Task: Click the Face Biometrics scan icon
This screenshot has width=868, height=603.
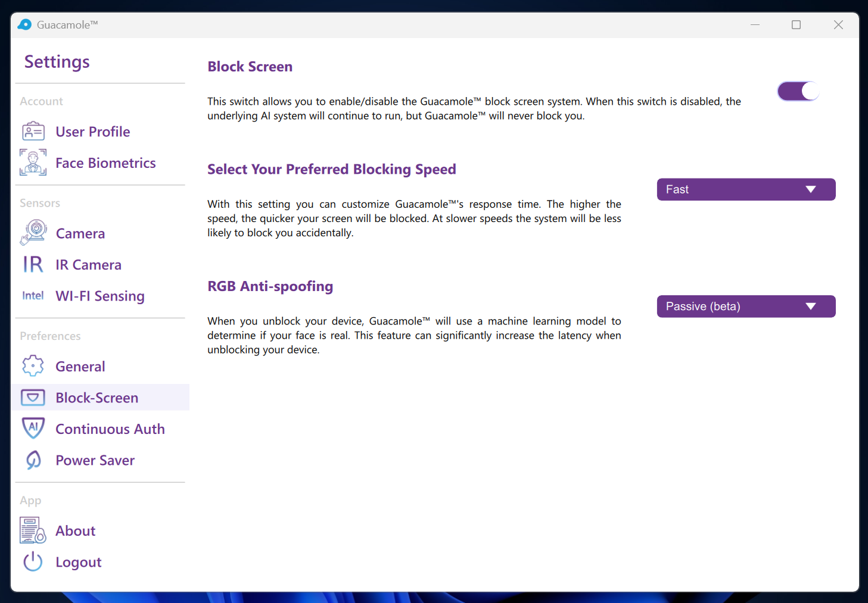Action: 33,163
